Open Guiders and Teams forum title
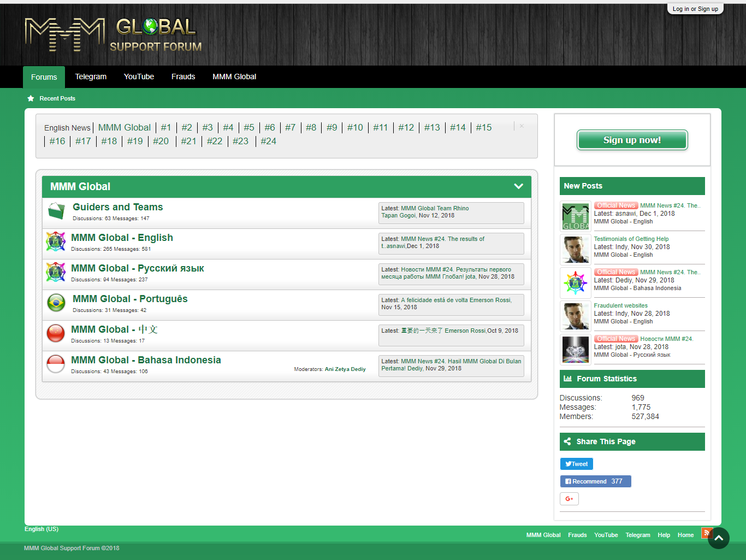The image size is (746, 560). click(118, 207)
